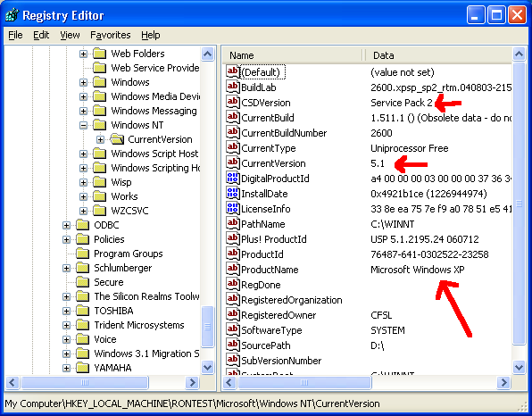
Task: Open the Edit menu
Action: click(41, 35)
